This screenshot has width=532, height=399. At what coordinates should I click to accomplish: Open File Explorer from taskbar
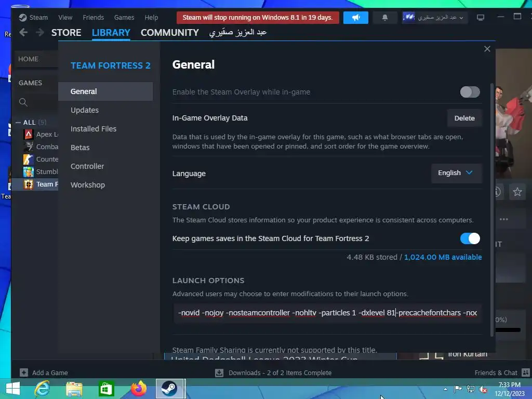[x=74, y=389]
